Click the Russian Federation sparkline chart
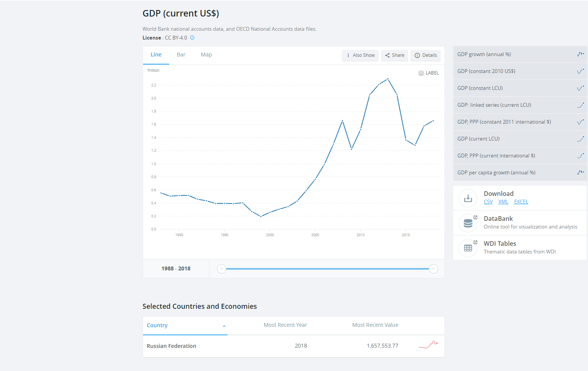This screenshot has height=371, width=588. [428, 345]
